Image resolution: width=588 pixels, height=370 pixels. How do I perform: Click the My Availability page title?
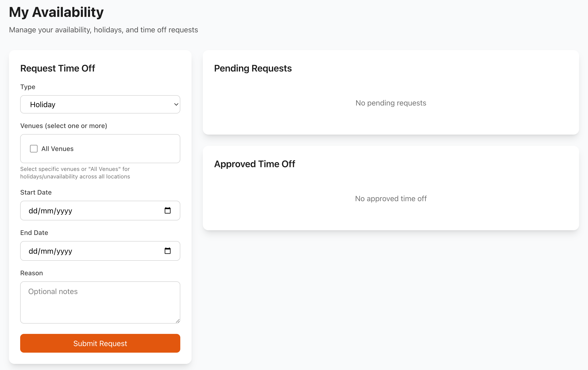click(x=56, y=12)
